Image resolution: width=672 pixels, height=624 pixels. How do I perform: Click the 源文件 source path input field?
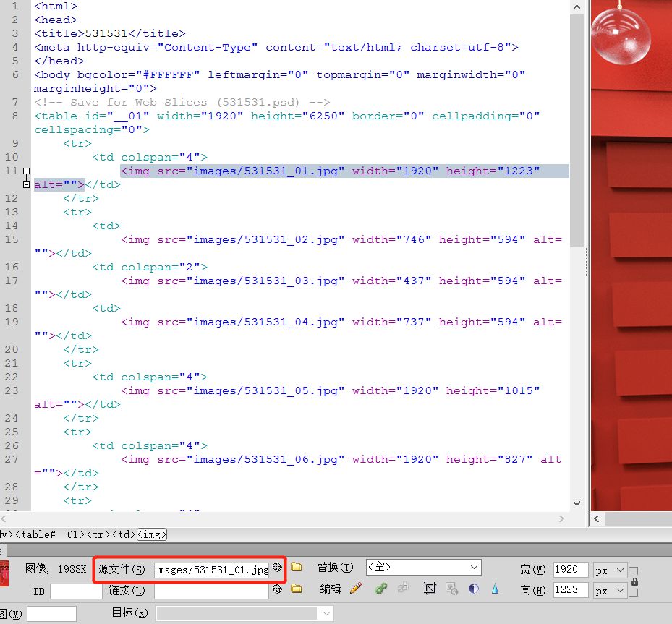tap(211, 570)
